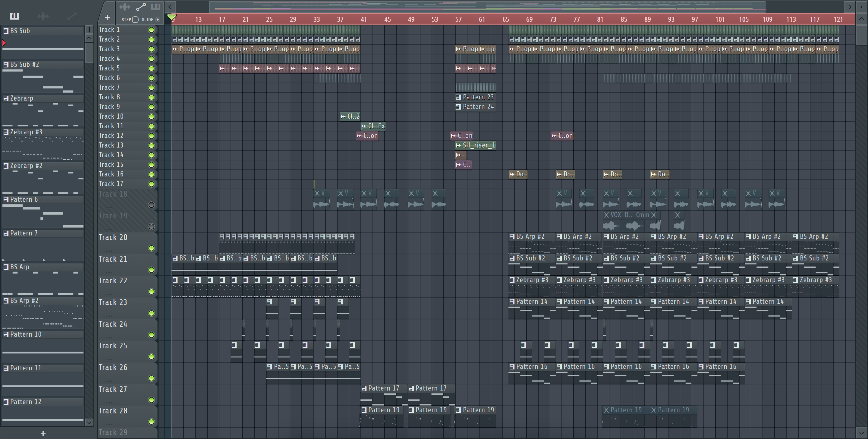Screen dimensions: 868x439
Task: Click the plus button beside the STEP option
Action: pos(108,18)
